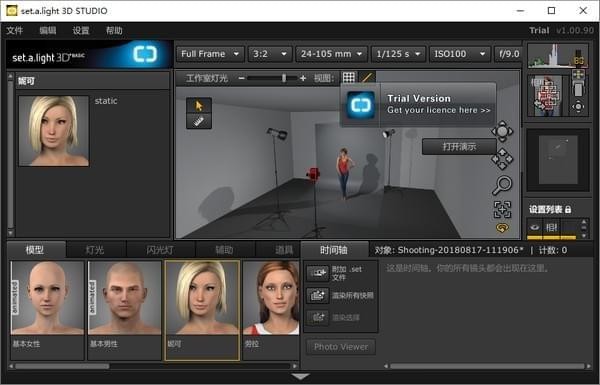Open the 设置 menu
Viewport: 600px width, 385px height.
point(81,30)
